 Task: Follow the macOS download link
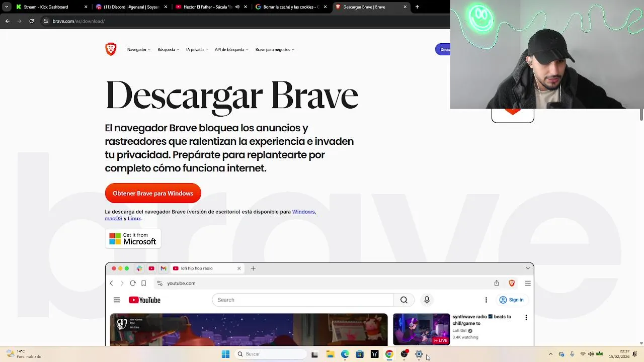[x=113, y=218]
